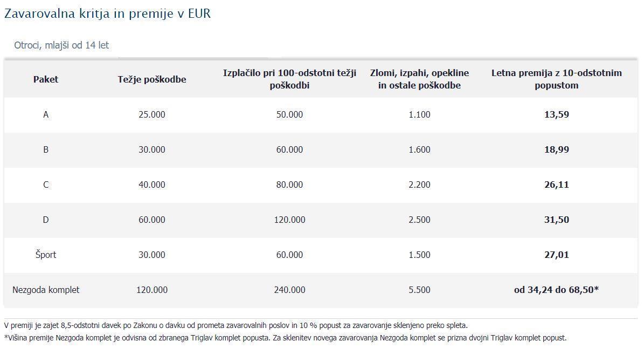Click the "Nezgoda komplet" package label
Viewport: 644px width, 355px height.
tap(46, 290)
